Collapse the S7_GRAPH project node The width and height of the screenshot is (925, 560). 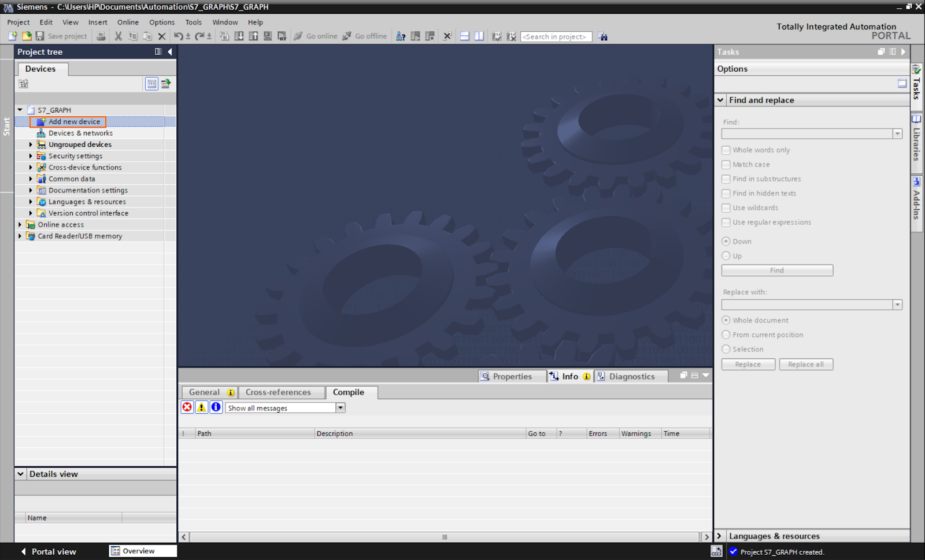(x=20, y=110)
